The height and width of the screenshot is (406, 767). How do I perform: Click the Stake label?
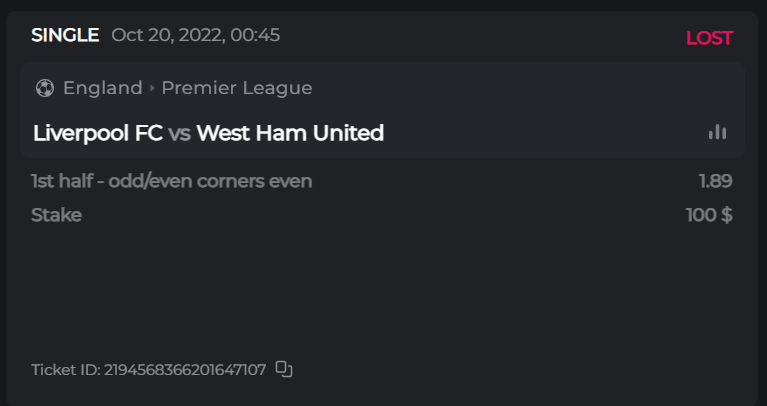[56, 215]
